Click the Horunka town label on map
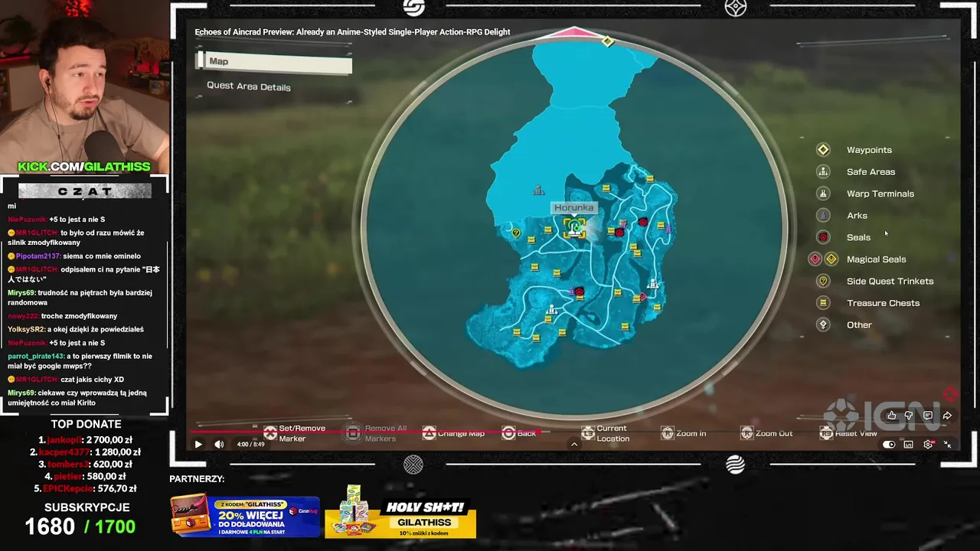 point(573,207)
